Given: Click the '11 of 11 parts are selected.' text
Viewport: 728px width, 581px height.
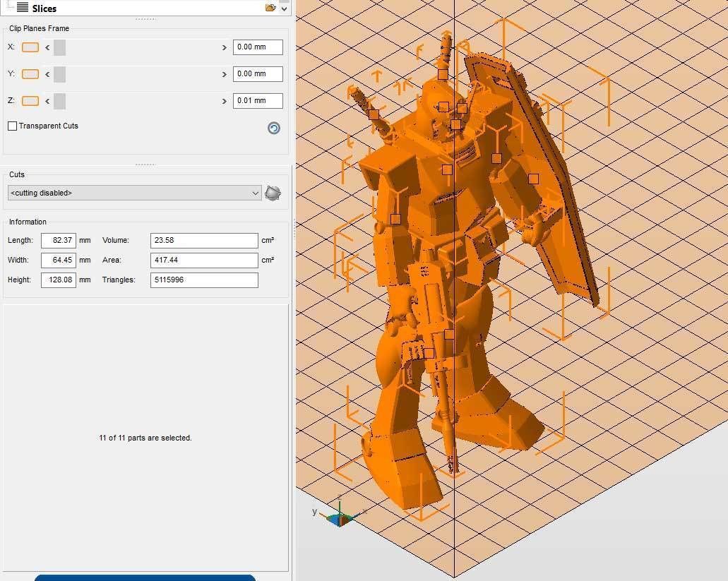Looking at the screenshot, I should coord(145,438).
